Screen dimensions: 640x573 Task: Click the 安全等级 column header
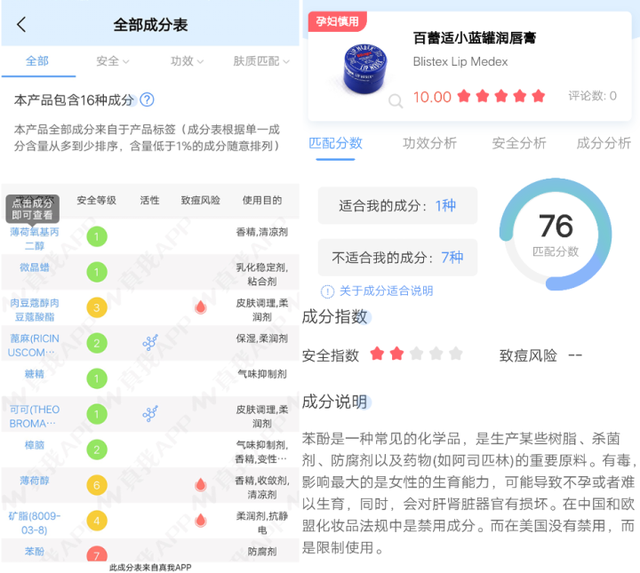click(96, 200)
